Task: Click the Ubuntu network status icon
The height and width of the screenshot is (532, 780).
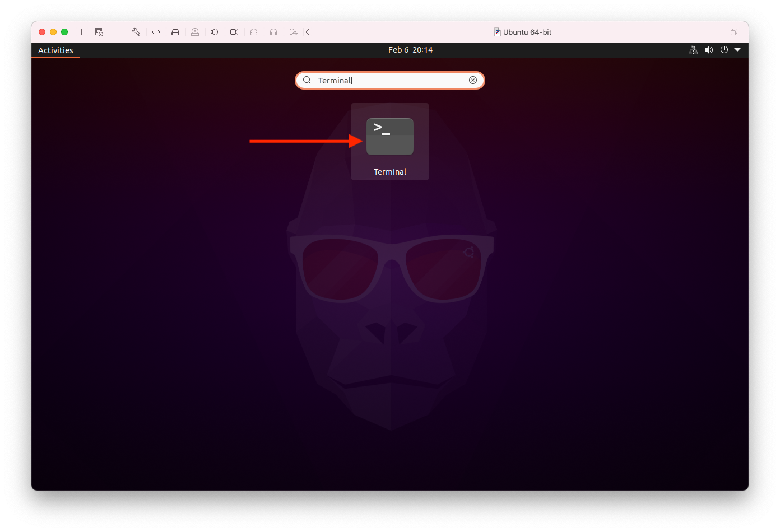Action: [x=693, y=50]
